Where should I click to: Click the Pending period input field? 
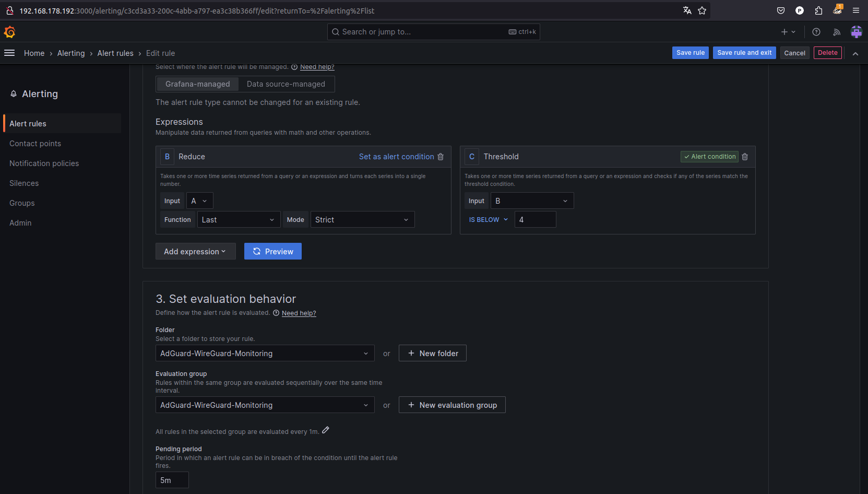click(x=172, y=480)
